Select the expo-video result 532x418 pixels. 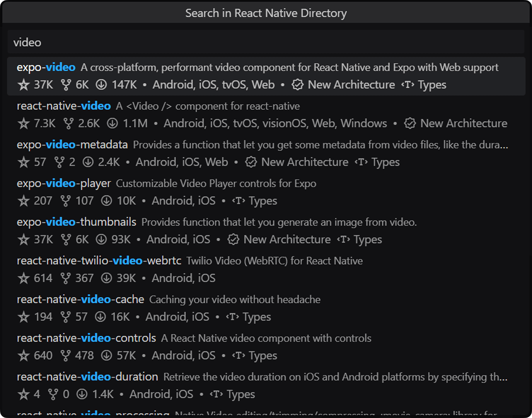click(x=266, y=76)
